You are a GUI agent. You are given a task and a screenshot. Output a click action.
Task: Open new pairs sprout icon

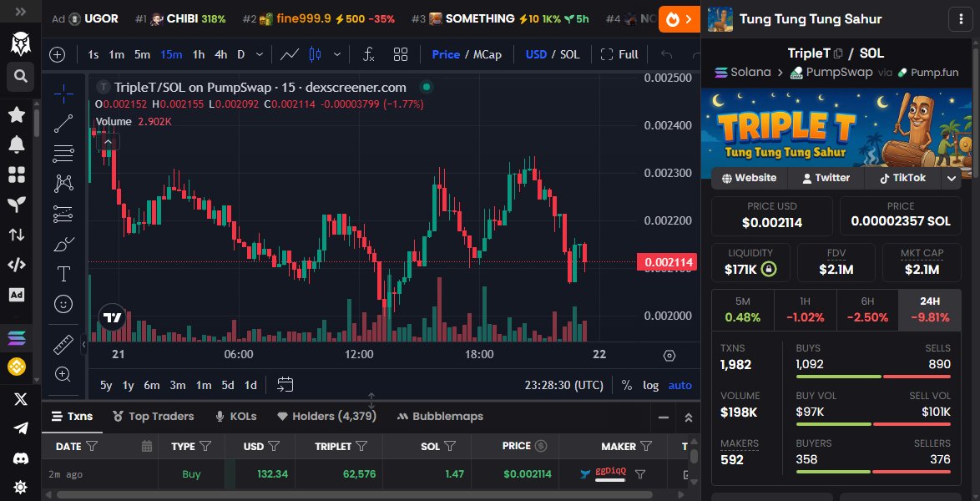point(17,205)
